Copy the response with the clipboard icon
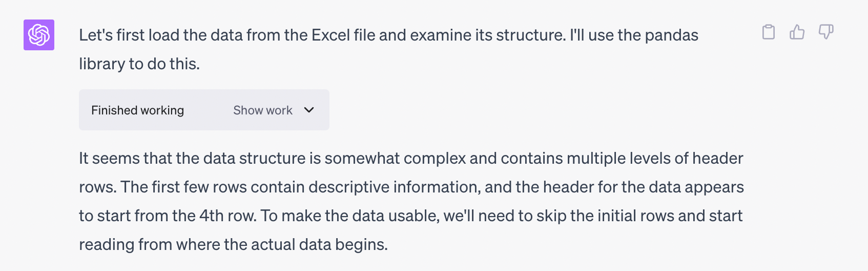The image size is (868, 271). [768, 32]
